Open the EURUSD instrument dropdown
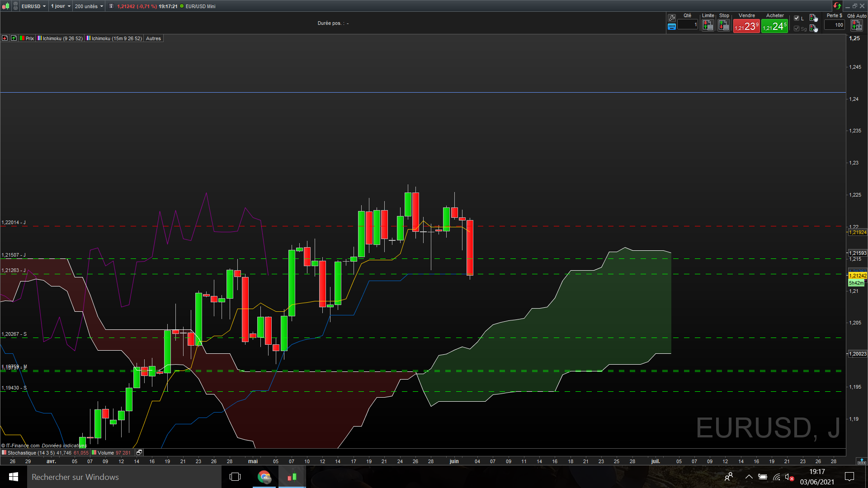Screen dimensions: 868x488 click(x=34, y=6)
